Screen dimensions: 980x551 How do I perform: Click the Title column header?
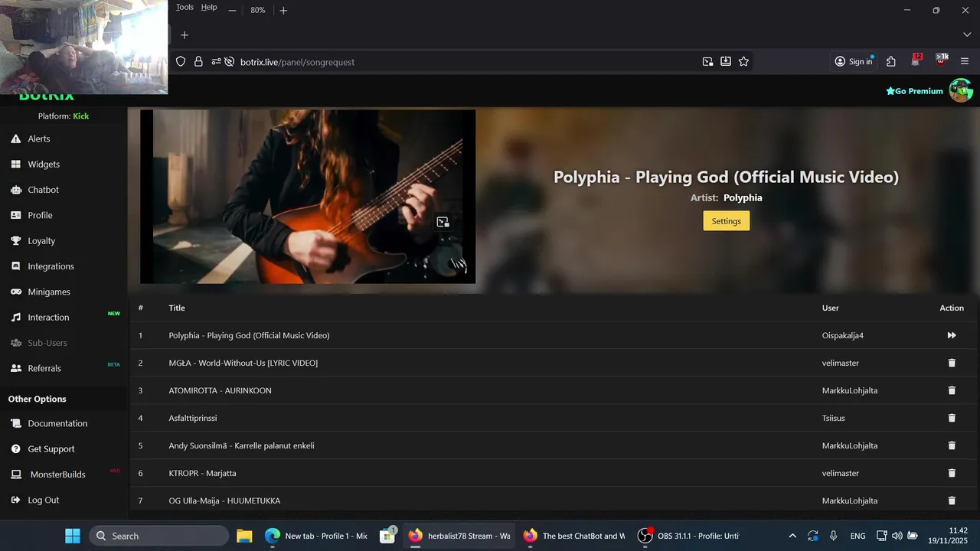pyautogui.click(x=177, y=308)
